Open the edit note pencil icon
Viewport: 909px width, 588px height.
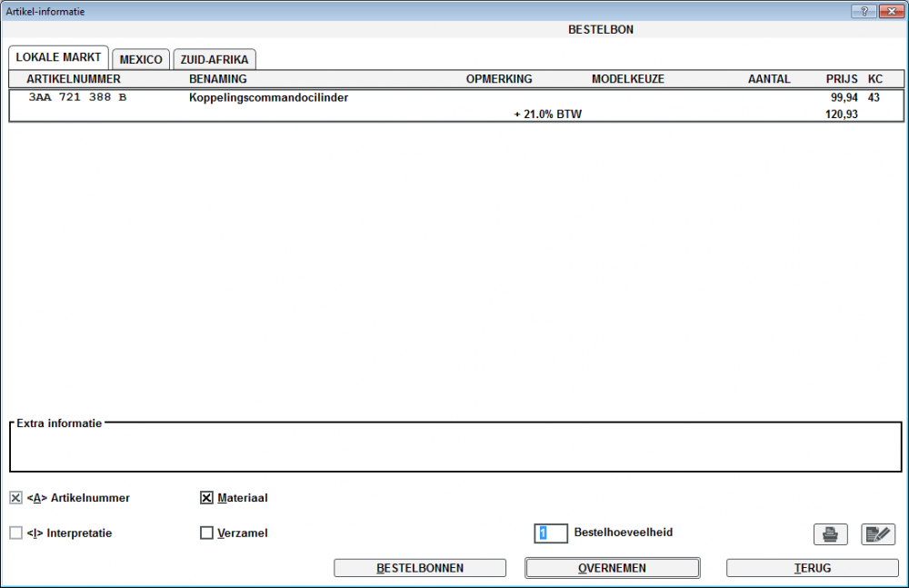tap(878, 534)
